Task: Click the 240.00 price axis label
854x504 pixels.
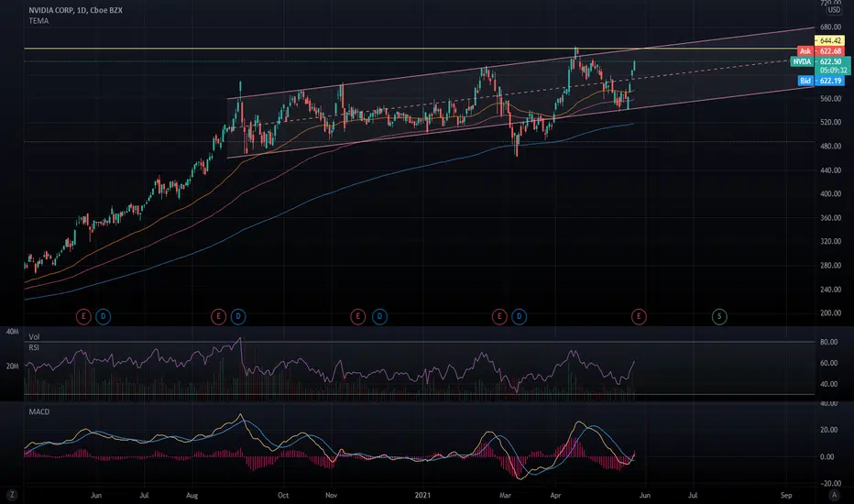Action: [830, 290]
